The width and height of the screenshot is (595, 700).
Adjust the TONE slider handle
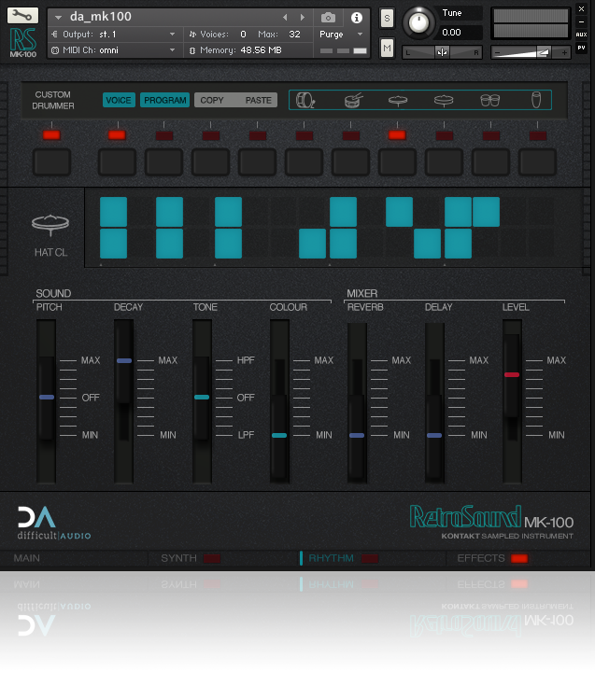(x=202, y=397)
